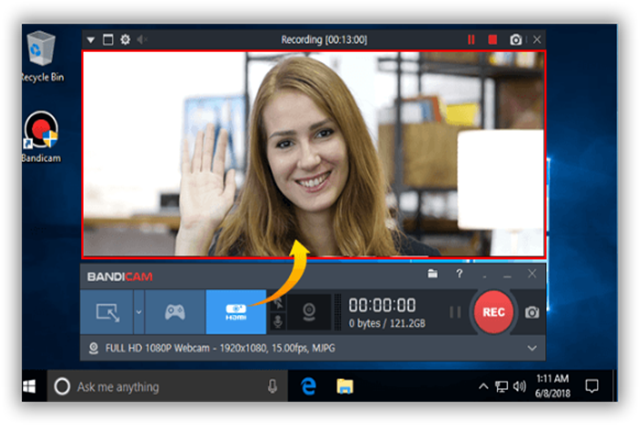Click Bandicam pause button beside REC
The image size is (640, 426).
[455, 312]
